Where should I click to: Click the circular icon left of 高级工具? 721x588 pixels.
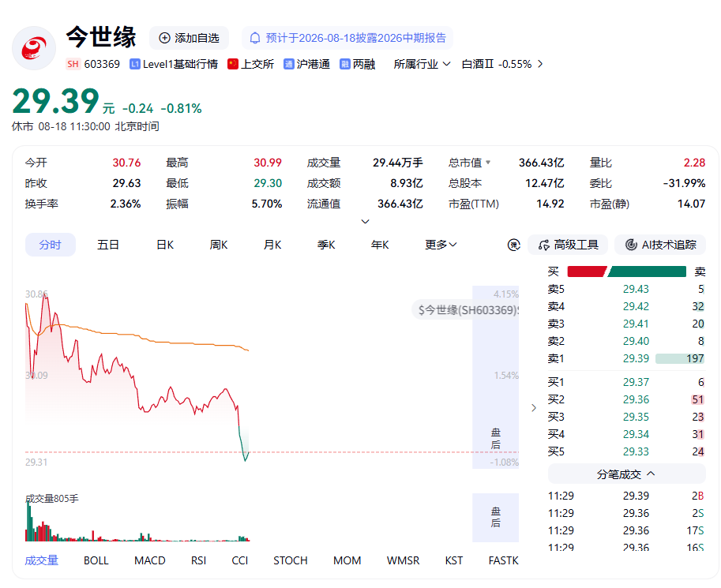click(x=513, y=245)
